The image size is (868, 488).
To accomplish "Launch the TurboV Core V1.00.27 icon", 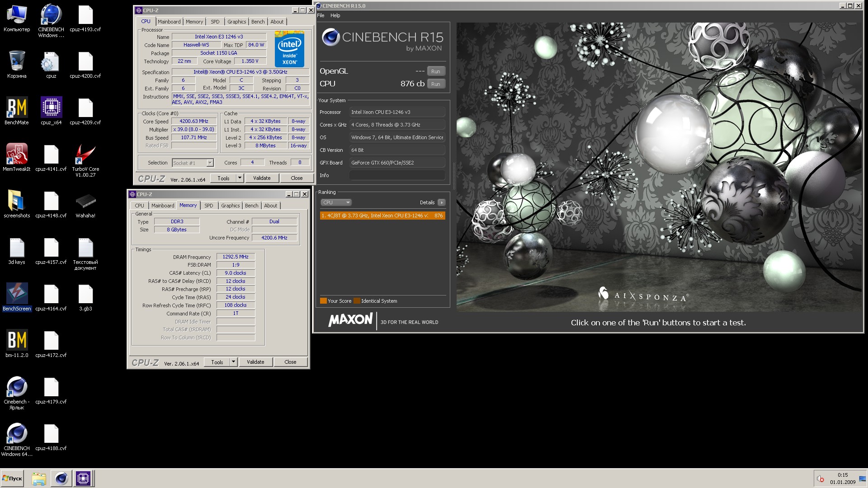I will [85, 161].
